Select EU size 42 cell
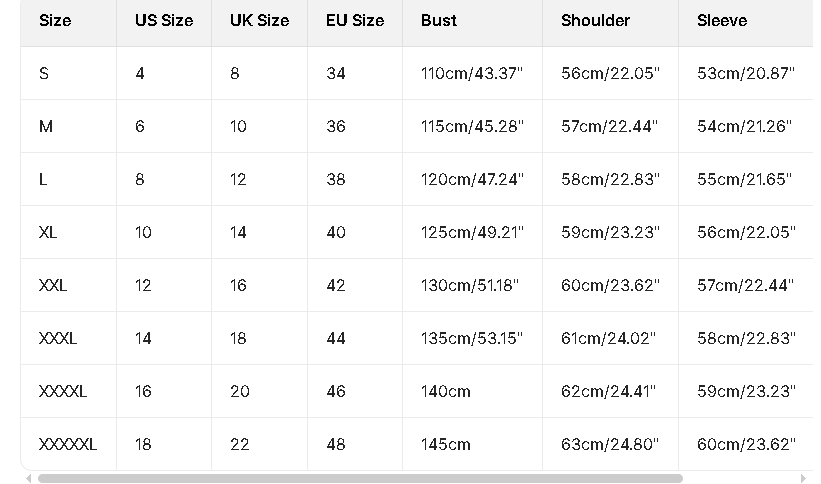 pos(336,285)
